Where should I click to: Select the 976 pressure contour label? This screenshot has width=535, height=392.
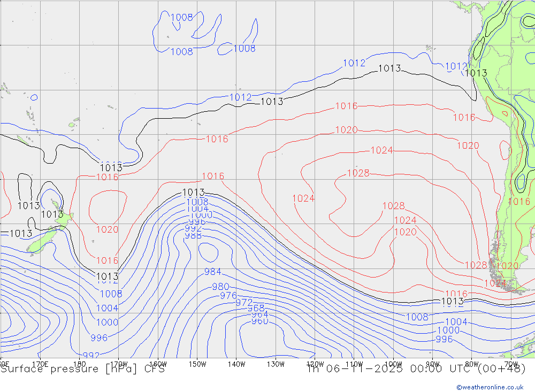228,295
